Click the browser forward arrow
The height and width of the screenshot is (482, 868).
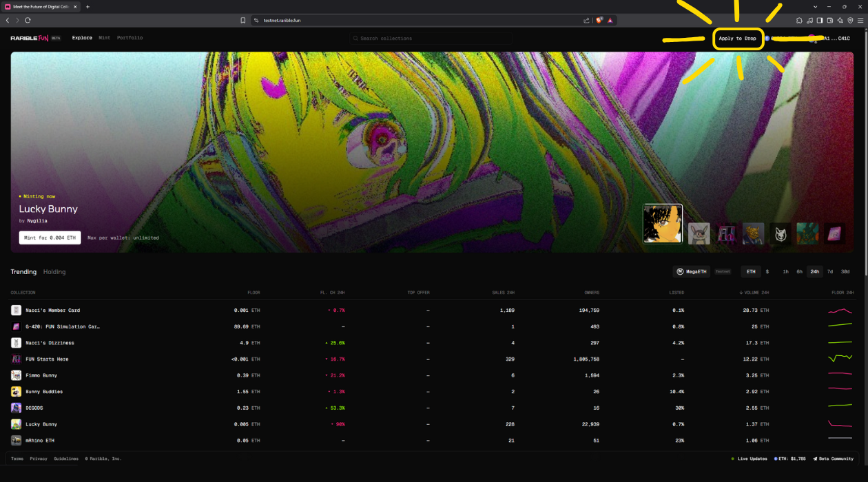pyautogui.click(x=17, y=21)
